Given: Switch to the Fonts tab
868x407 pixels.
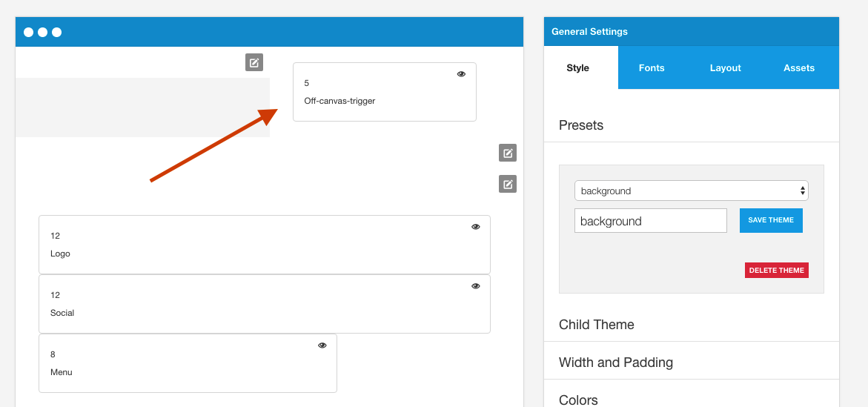Looking at the screenshot, I should (x=652, y=67).
